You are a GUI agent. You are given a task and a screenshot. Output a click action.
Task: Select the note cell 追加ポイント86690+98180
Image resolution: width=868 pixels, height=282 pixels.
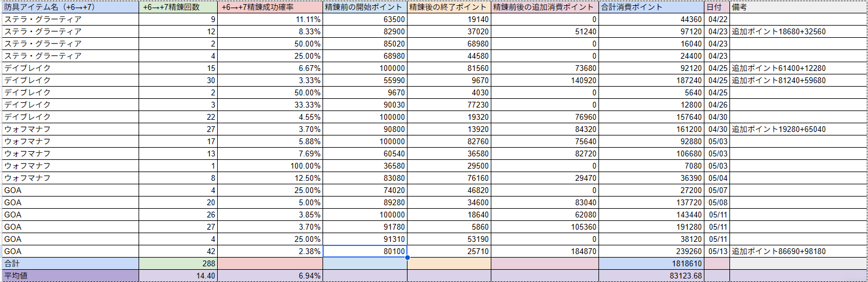click(798, 251)
